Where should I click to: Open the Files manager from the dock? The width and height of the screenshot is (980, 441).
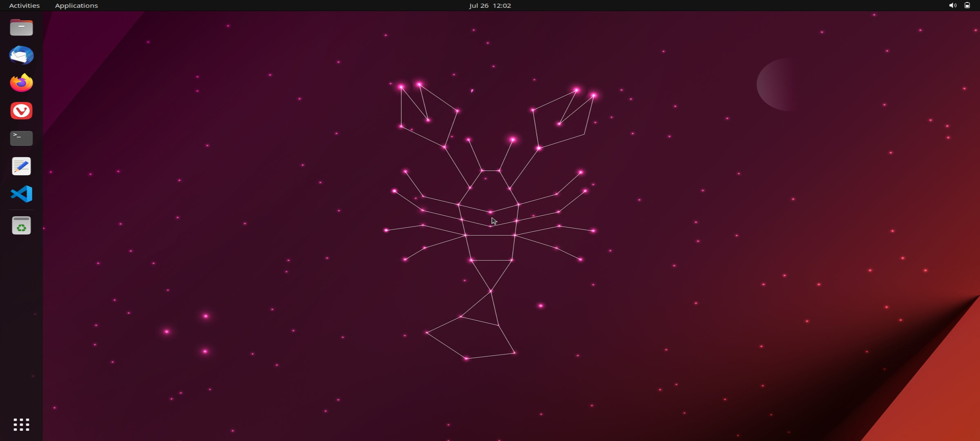21,28
